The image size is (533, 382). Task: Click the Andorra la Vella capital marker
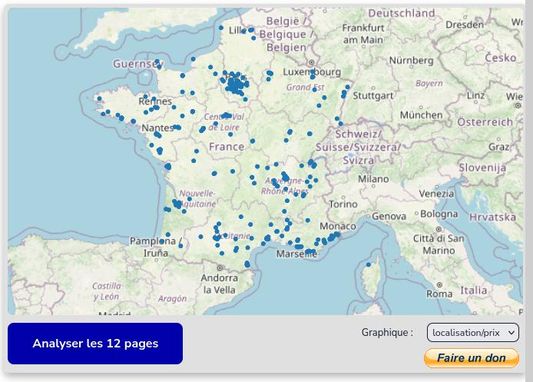(x=220, y=268)
